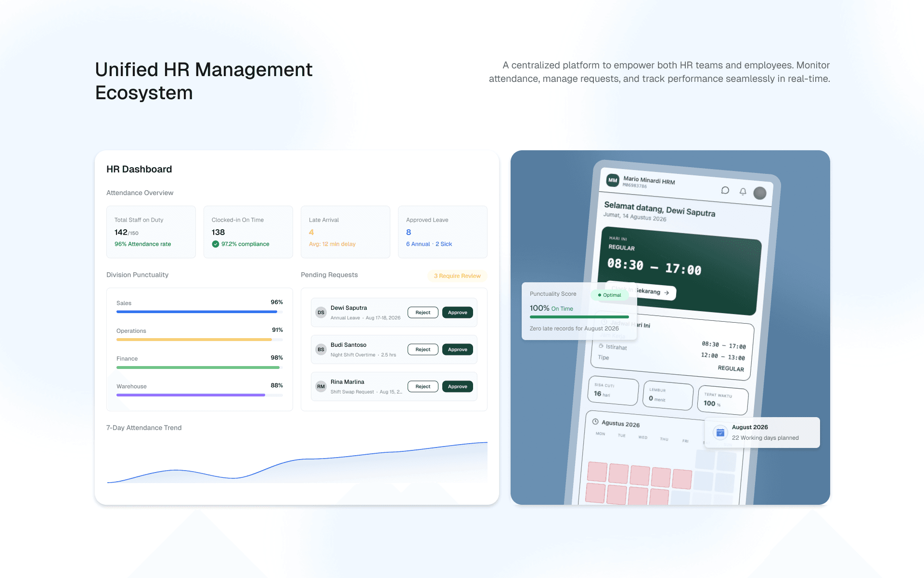Reject Rina Marlina's shift swap request
This screenshot has width=924, height=578.
pyautogui.click(x=423, y=386)
